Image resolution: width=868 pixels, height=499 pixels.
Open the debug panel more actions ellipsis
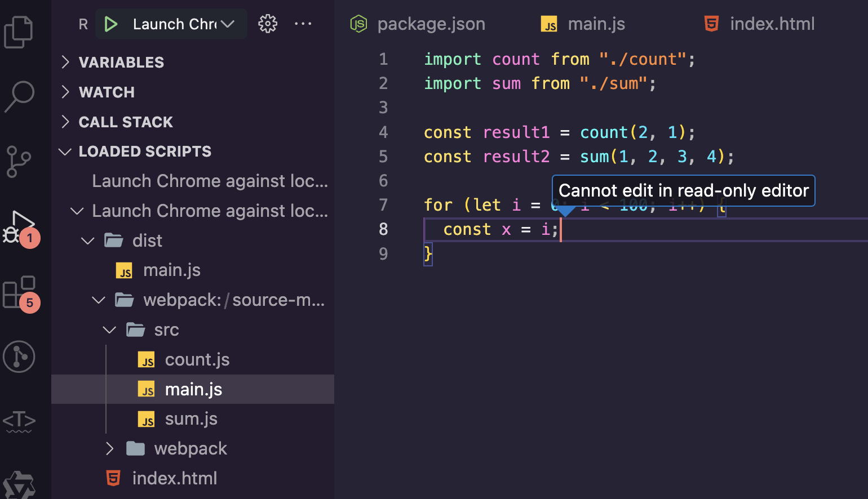click(x=303, y=24)
